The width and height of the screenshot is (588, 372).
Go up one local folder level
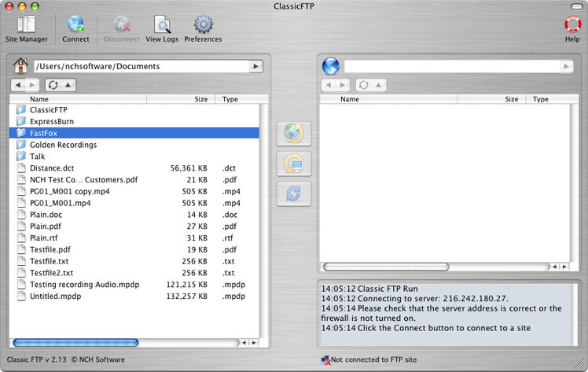[x=68, y=84]
